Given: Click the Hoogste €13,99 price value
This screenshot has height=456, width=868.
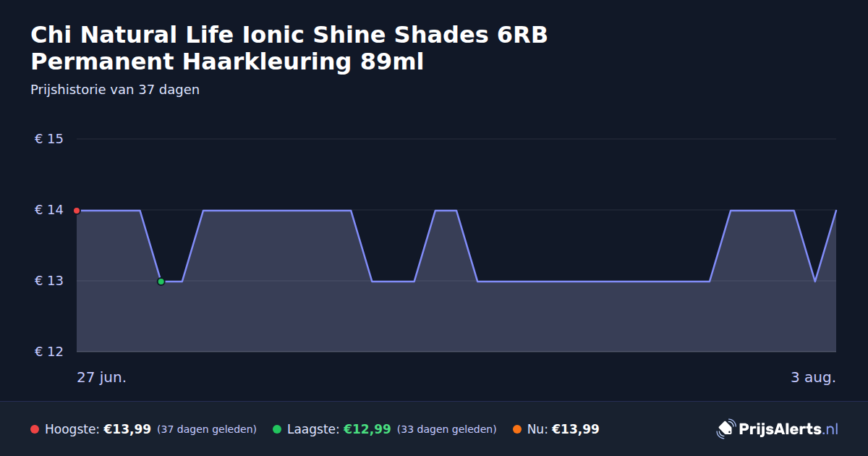Looking at the screenshot, I should pos(127,429).
